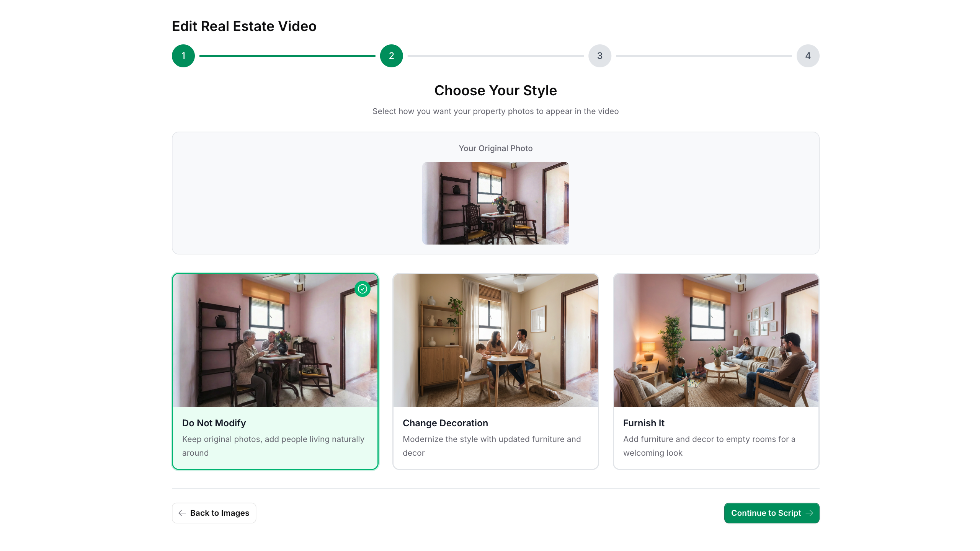This screenshot has height=551, width=980.
Task: Click the Furnish It preview image
Action: 716,340
